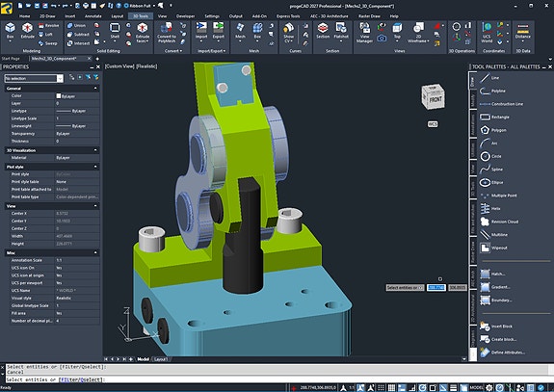Open the Annotate ribbon tab

click(92, 16)
